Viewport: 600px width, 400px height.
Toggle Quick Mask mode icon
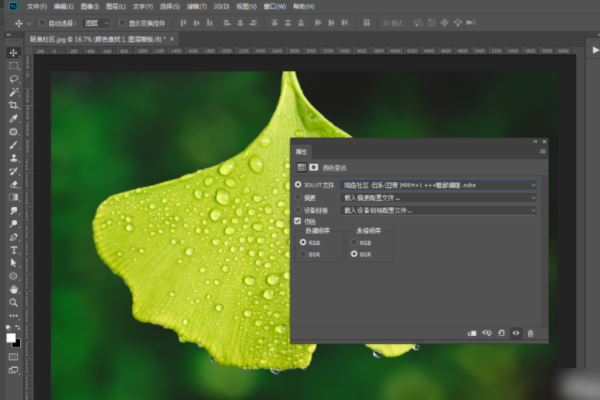pos(13,357)
